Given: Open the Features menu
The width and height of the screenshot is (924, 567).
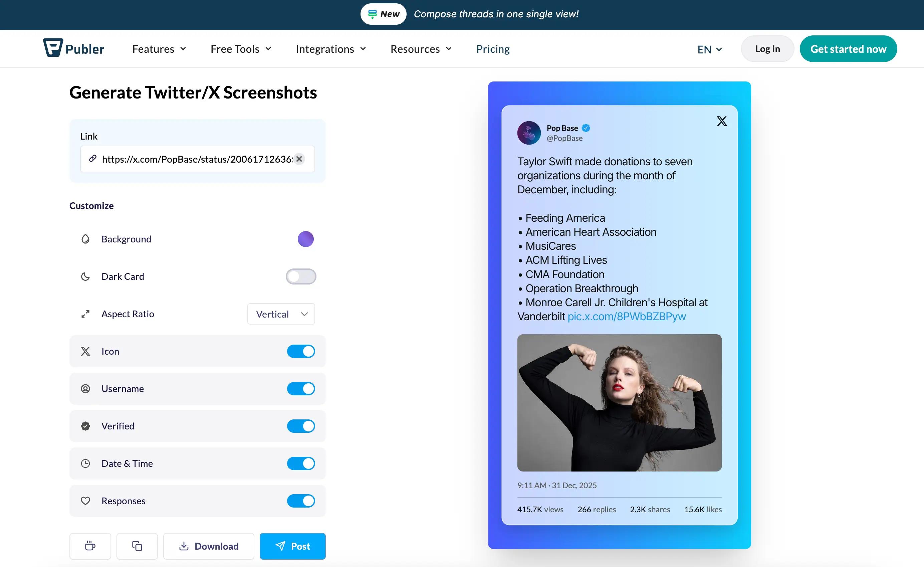Looking at the screenshot, I should click(x=159, y=49).
